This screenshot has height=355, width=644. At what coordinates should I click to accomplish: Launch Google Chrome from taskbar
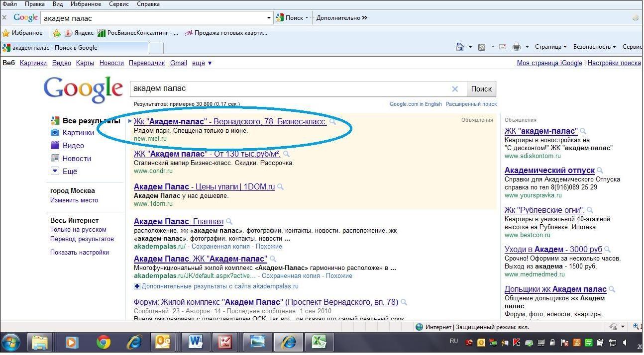point(104,342)
